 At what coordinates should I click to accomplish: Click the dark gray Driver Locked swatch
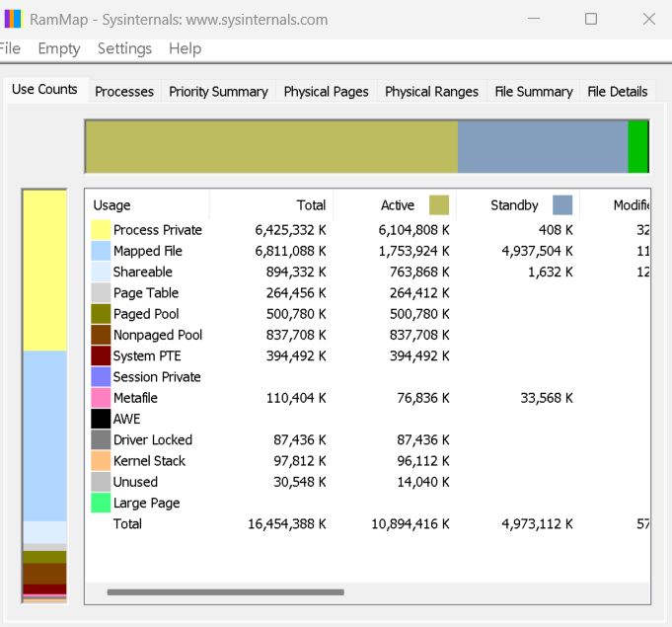pyautogui.click(x=101, y=440)
